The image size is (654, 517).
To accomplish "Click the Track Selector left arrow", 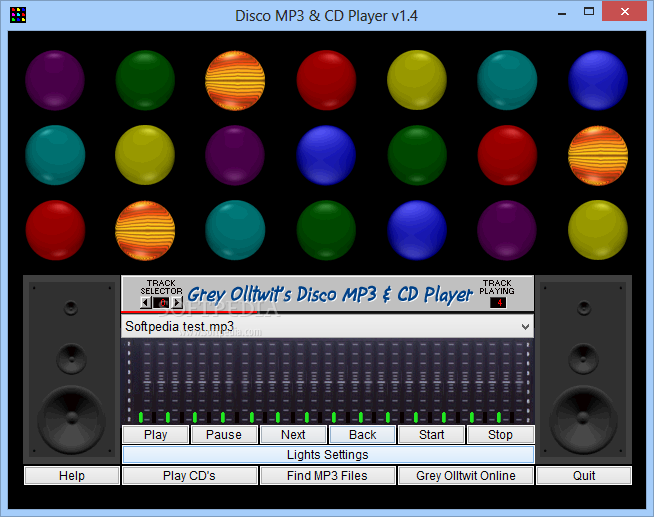I will pyautogui.click(x=145, y=302).
